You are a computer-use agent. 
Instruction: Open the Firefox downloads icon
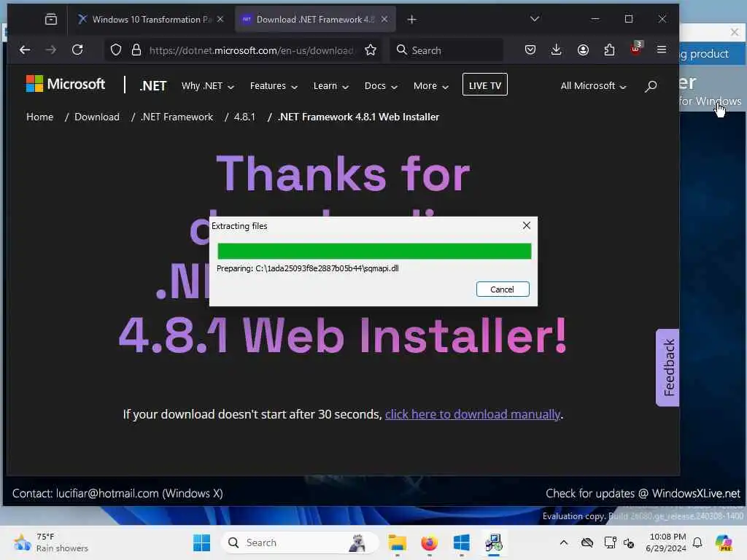click(x=556, y=50)
